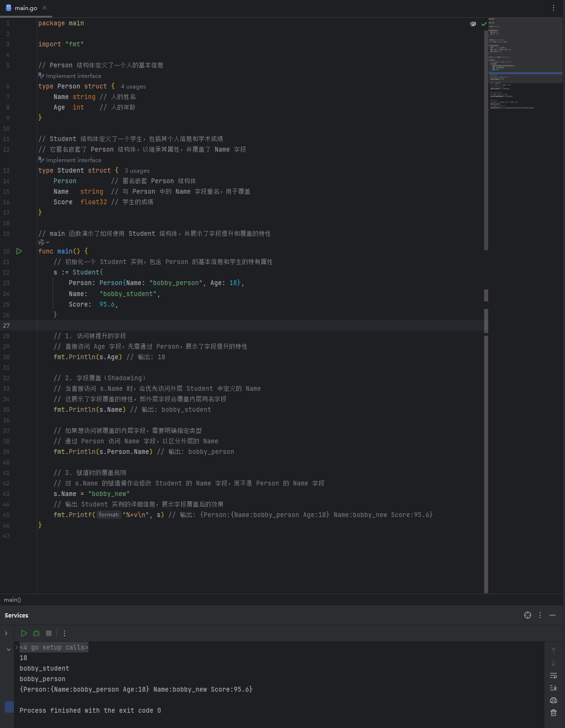The image size is (565, 728).
Task: Show 3 usages of Student
Action: (137, 171)
